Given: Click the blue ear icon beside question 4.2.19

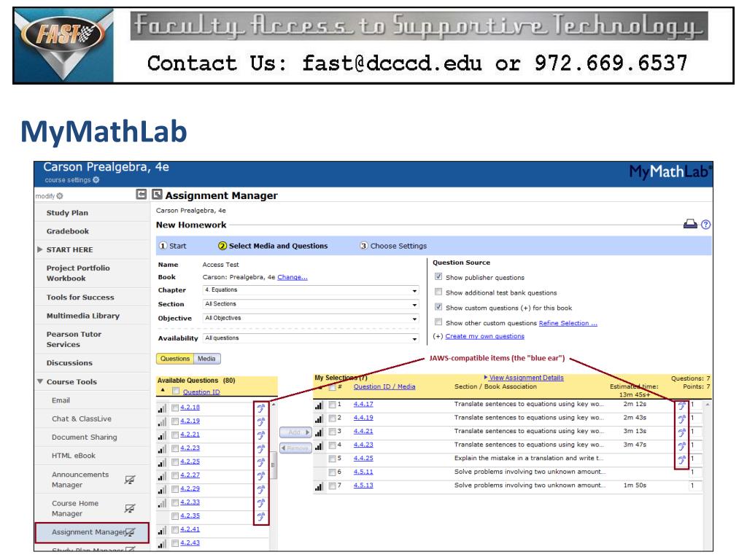Looking at the screenshot, I should tap(261, 421).
